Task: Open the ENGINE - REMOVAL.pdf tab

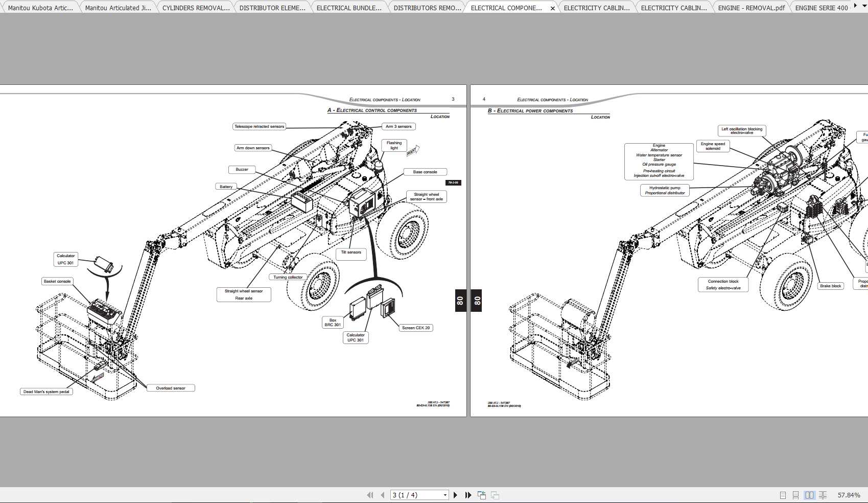Action: (750, 7)
